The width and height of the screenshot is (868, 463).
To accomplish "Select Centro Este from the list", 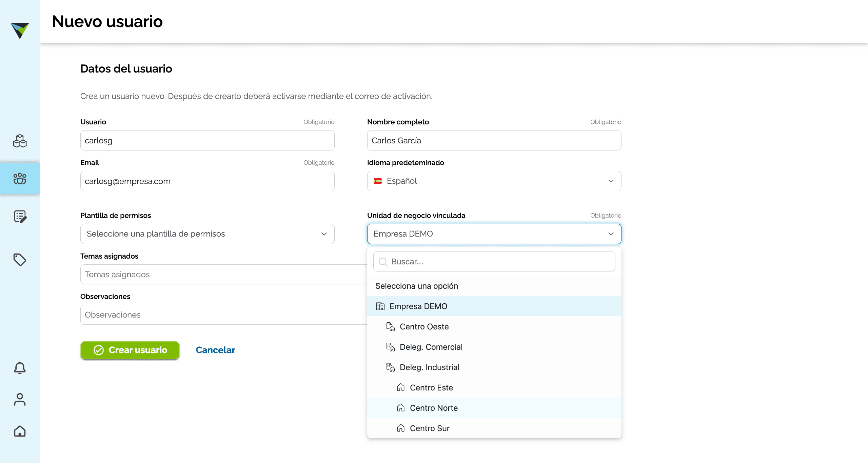I will (494, 387).
